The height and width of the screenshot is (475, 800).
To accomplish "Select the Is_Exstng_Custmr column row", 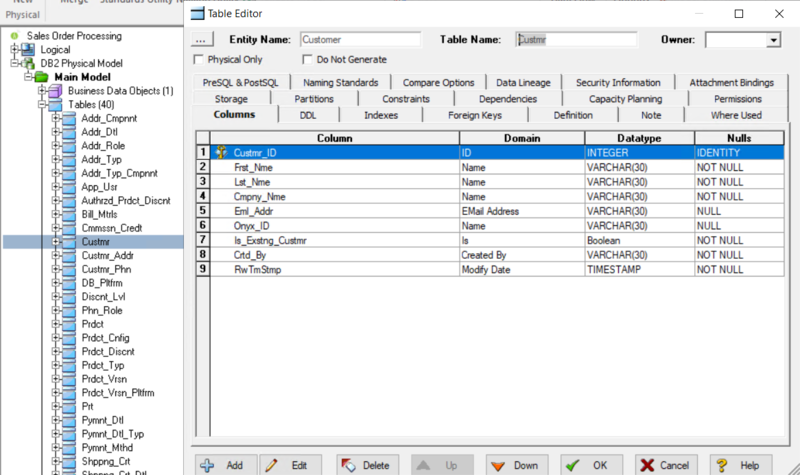I will coord(497,240).
